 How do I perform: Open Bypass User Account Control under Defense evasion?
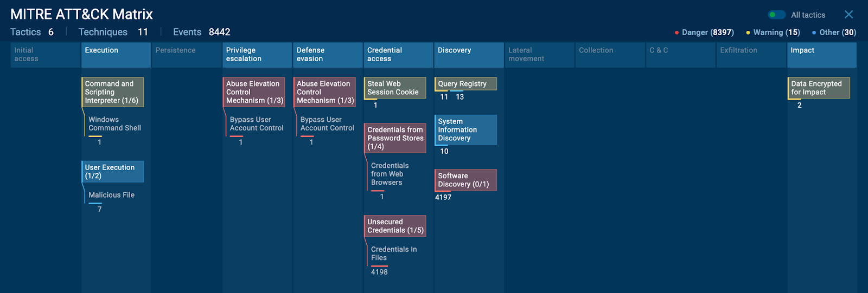click(327, 124)
